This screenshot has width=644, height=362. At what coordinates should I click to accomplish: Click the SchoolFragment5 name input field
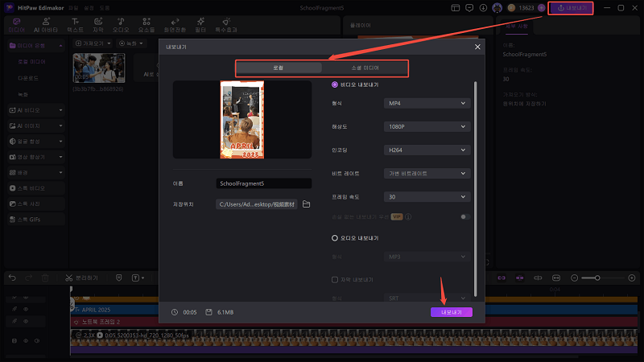(263, 183)
